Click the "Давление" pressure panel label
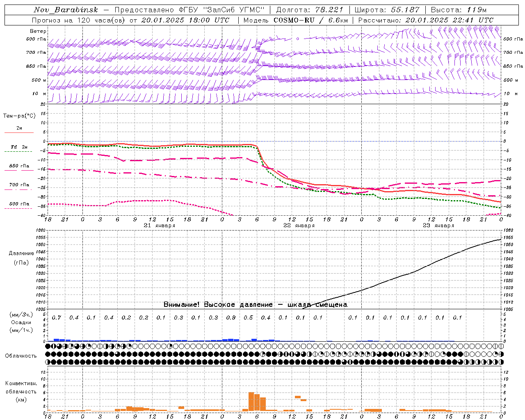 (x=21, y=253)
